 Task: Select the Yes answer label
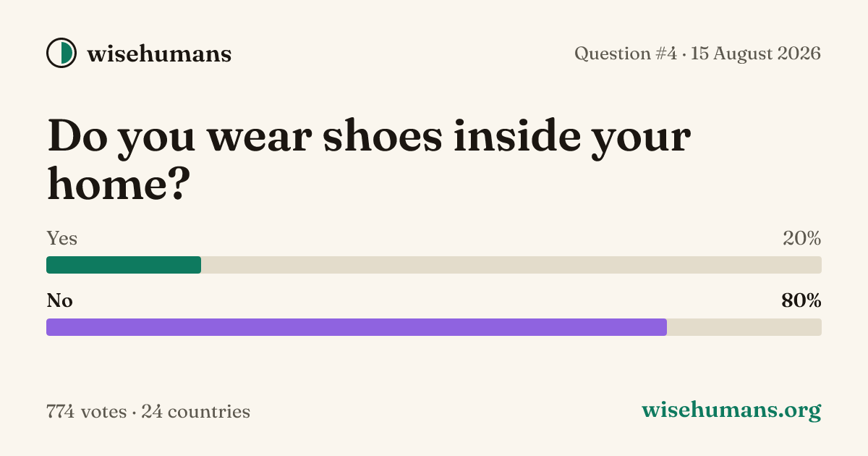tap(62, 238)
